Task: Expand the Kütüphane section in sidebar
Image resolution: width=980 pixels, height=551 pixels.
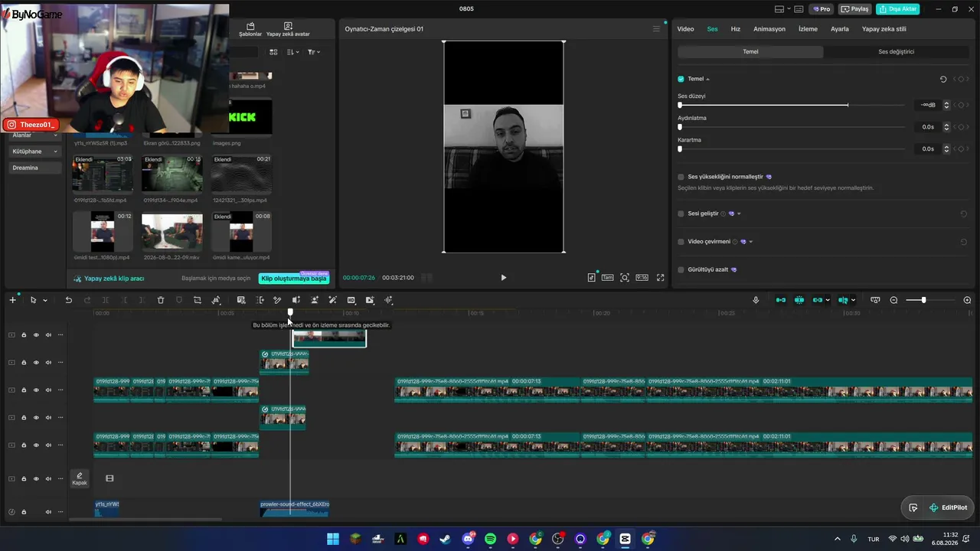Action: [x=55, y=152]
